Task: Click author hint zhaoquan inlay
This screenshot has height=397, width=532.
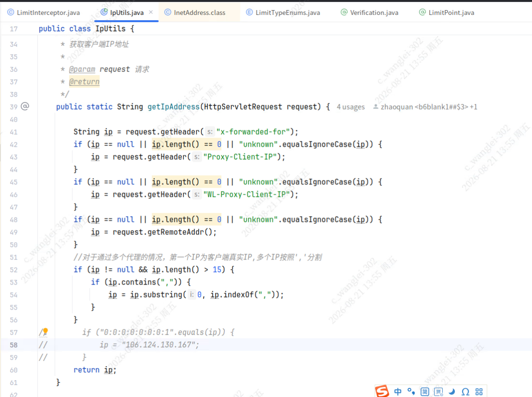Action: pyautogui.click(x=429, y=107)
